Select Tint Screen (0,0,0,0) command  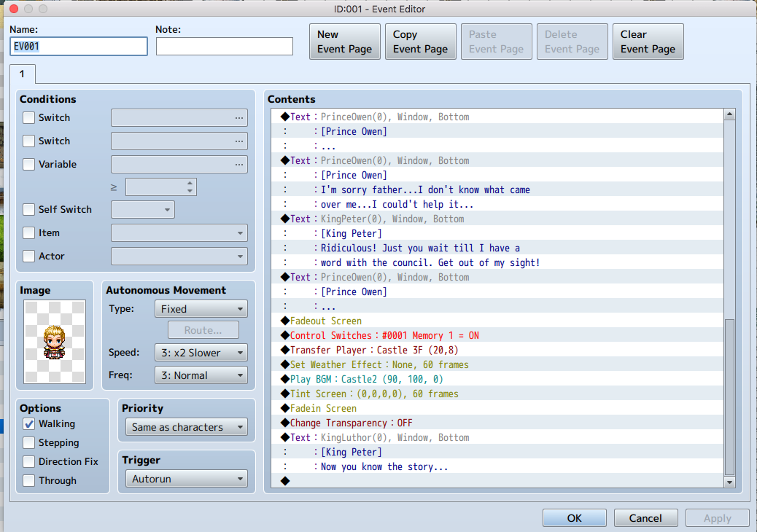pyautogui.click(x=497, y=394)
